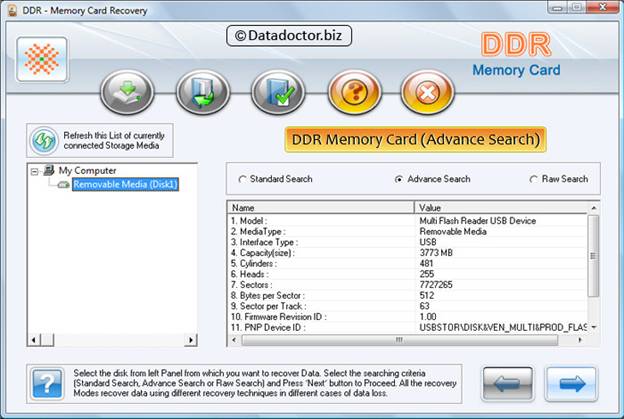Collapse the My Computer tree node
Image resolution: width=624 pixels, height=419 pixels.
(35, 171)
